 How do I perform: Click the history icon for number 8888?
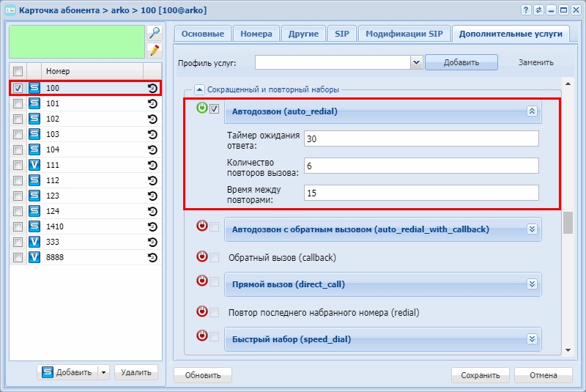pos(152,257)
